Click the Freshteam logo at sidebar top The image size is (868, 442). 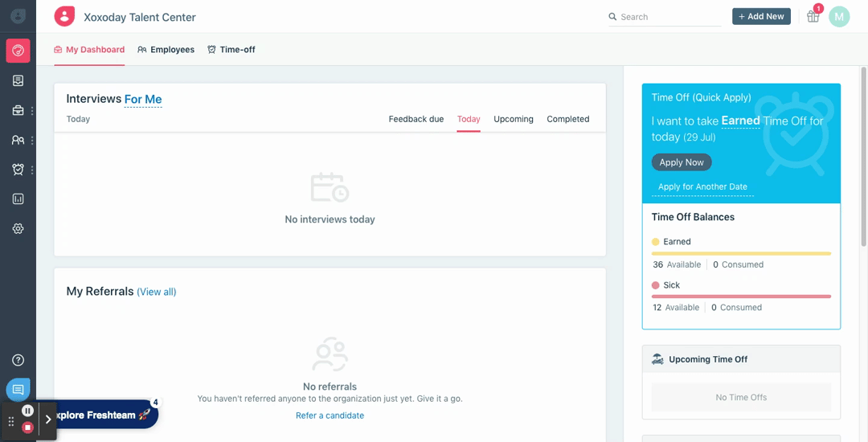pyautogui.click(x=18, y=16)
